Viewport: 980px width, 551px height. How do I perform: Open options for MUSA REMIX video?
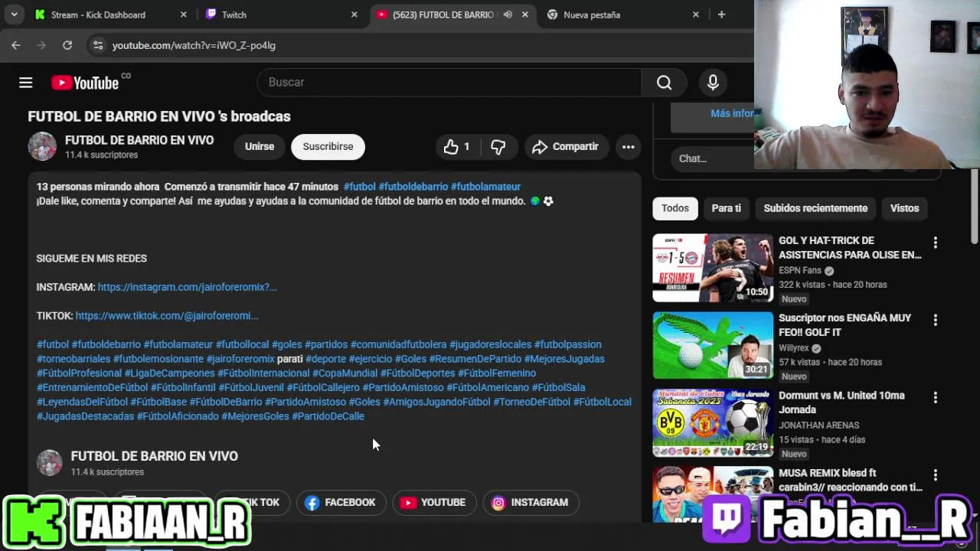tap(935, 474)
